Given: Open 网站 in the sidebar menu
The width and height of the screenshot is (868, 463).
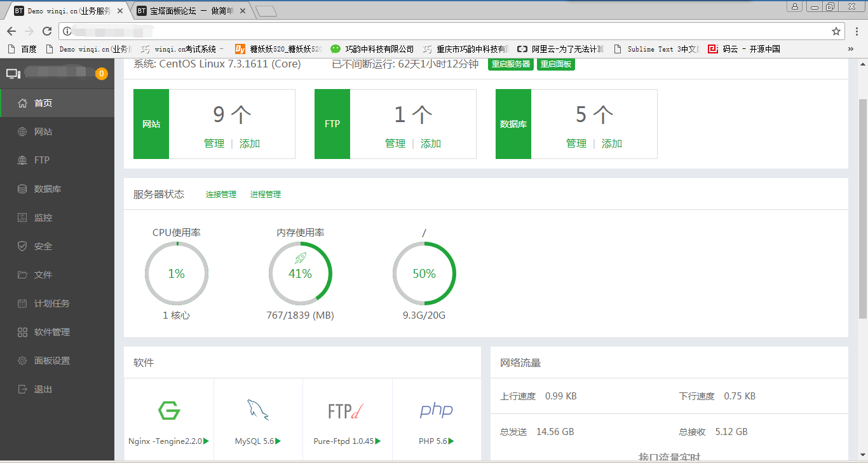Looking at the screenshot, I should coord(57,132).
